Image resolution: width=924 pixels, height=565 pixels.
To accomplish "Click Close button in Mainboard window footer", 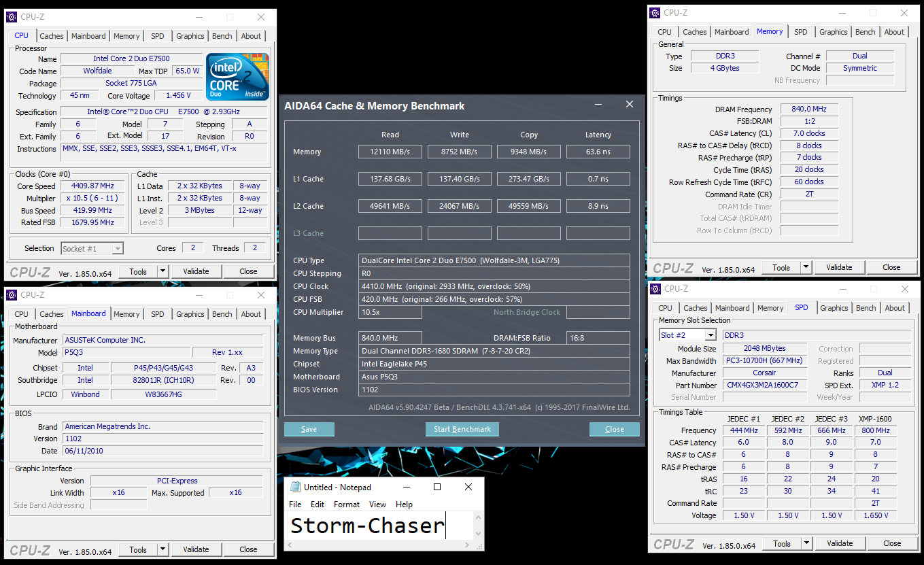I will point(248,549).
